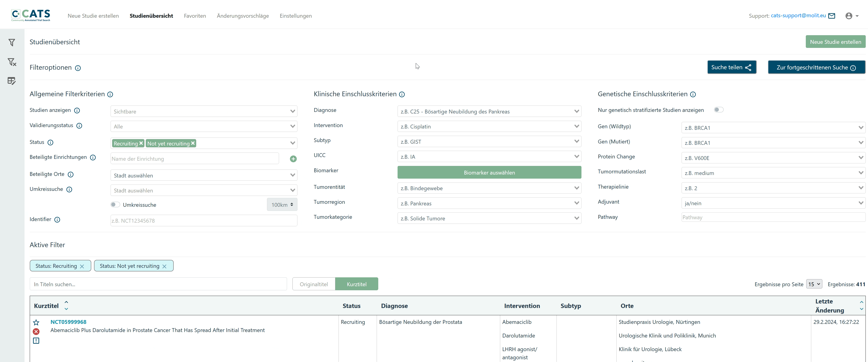The height and width of the screenshot is (362, 868).
Task: Click the title search input field
Action: (159, 284)
